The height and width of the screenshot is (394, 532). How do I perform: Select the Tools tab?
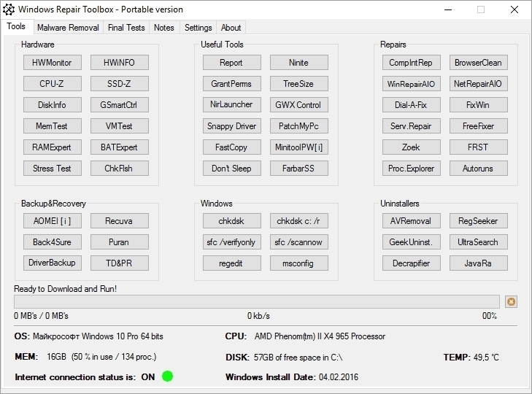point(16,26)
